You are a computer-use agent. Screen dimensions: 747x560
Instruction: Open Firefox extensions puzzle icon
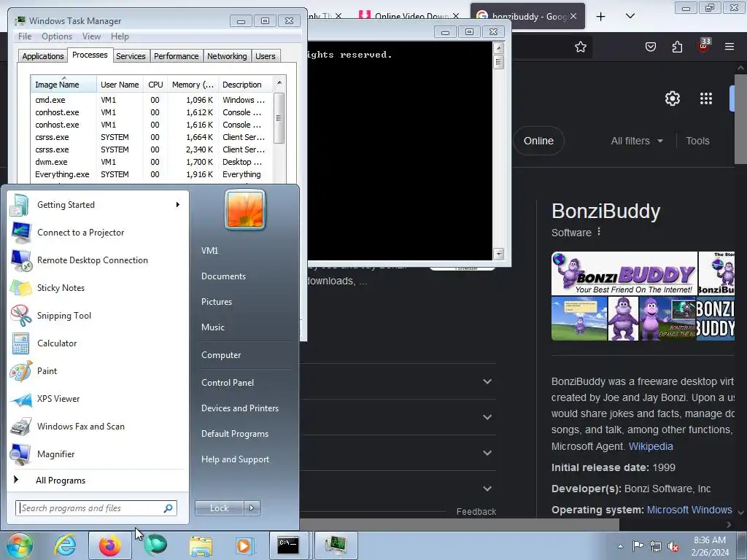[x=677, y=47]
